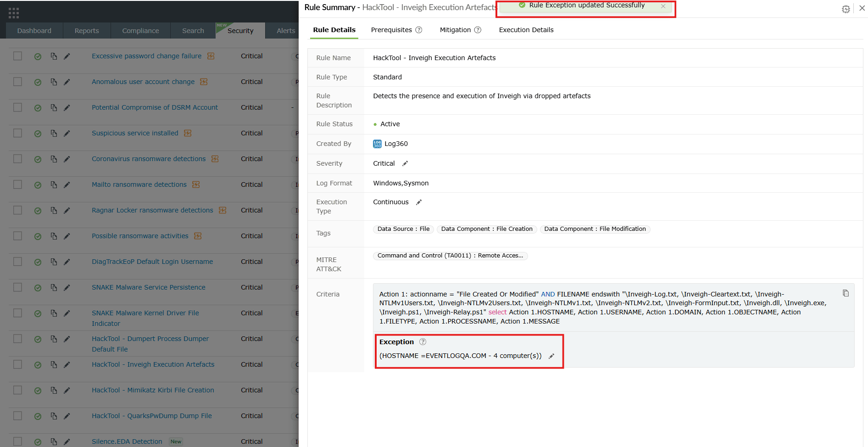The image size is (868, 447).
Task: Edit the HackTool Mimikatz Kirbi File rule
Action: pos(67,390)
